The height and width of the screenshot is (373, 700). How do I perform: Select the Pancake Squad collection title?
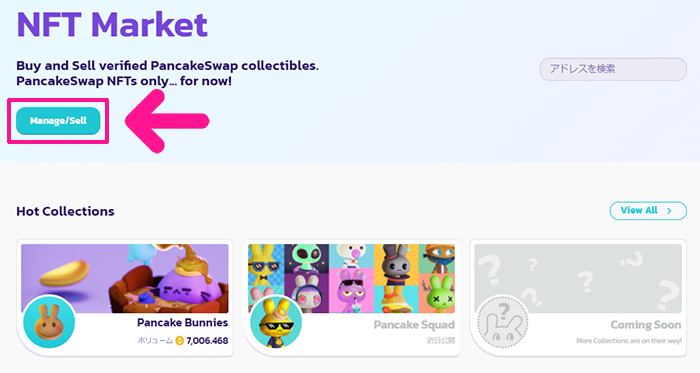414,325
